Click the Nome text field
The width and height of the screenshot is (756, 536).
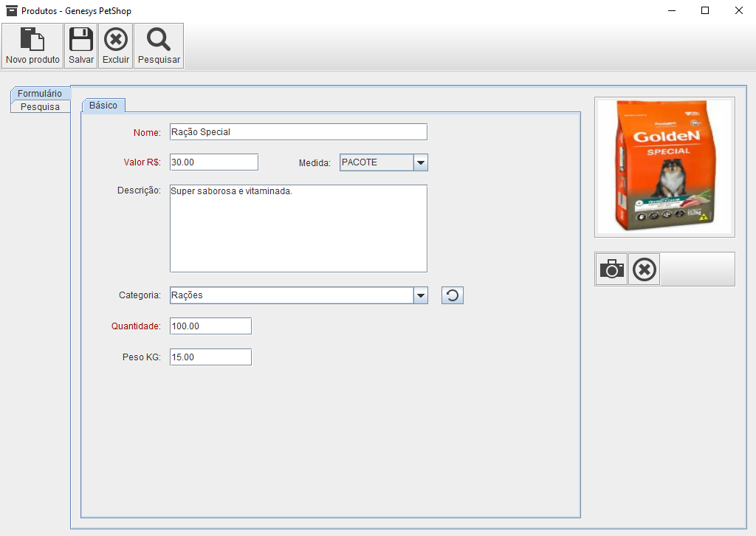pos(298,132)
